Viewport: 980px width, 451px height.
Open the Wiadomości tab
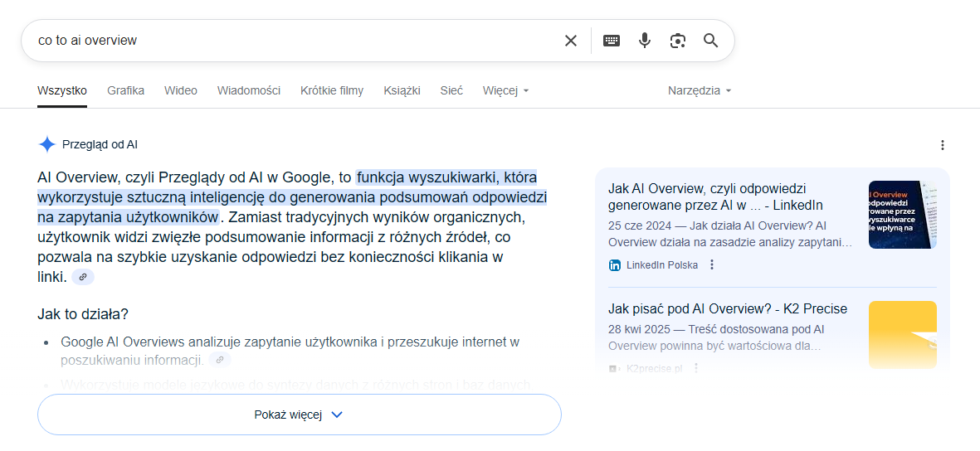[x=249, y=90]
